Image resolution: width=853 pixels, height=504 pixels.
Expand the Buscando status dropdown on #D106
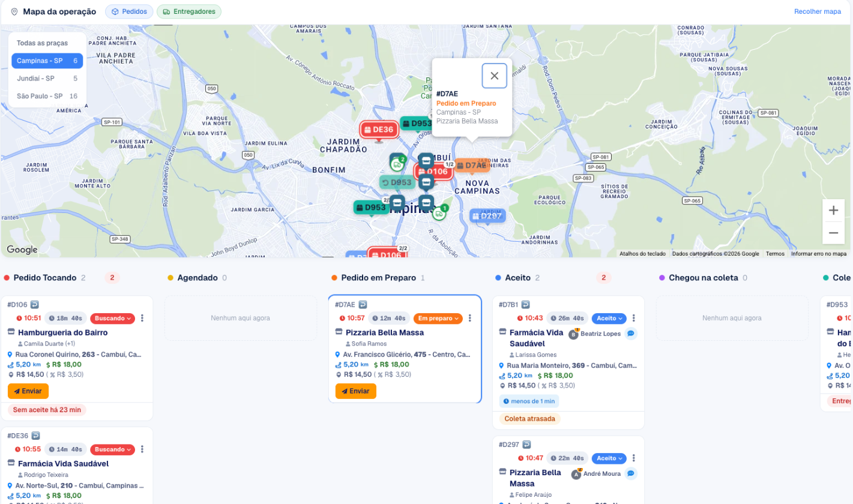[112, 318]
